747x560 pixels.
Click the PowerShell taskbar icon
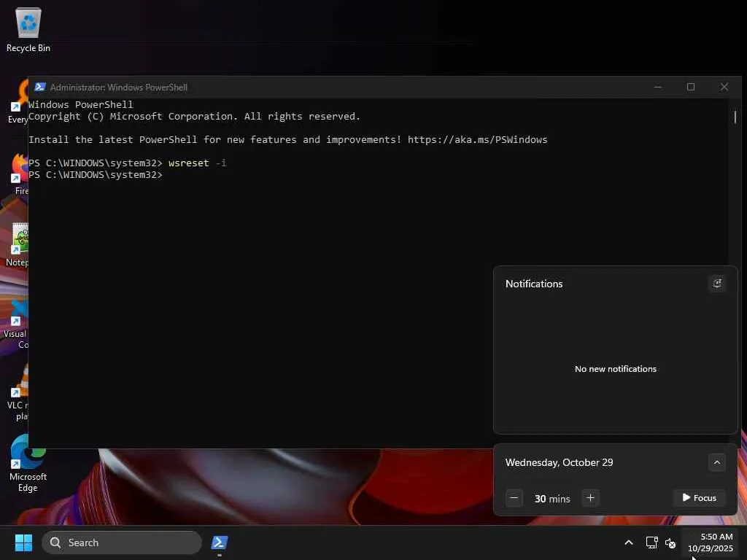pos(220,542)
